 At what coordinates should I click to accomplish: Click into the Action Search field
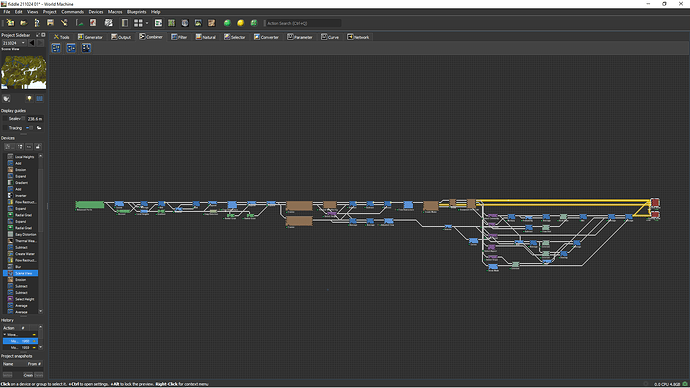(303, 23)
